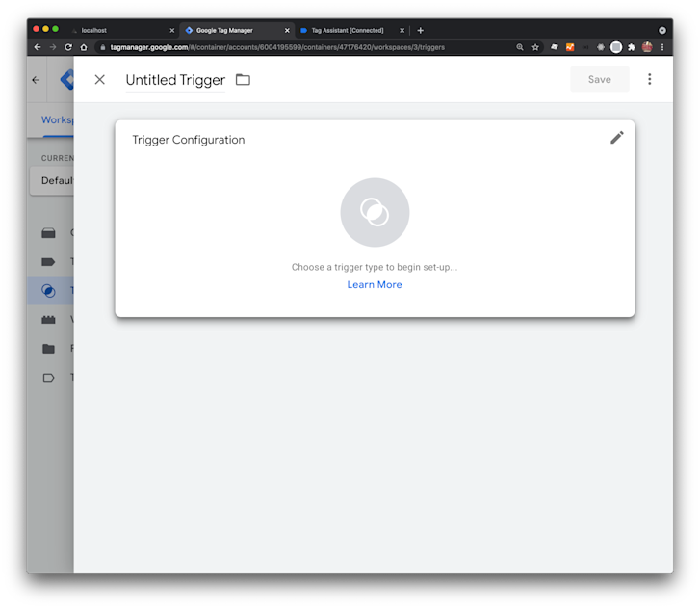Bookmark this page with the star
The width and height of the screenshot is (700, 609).
(535, 47)
